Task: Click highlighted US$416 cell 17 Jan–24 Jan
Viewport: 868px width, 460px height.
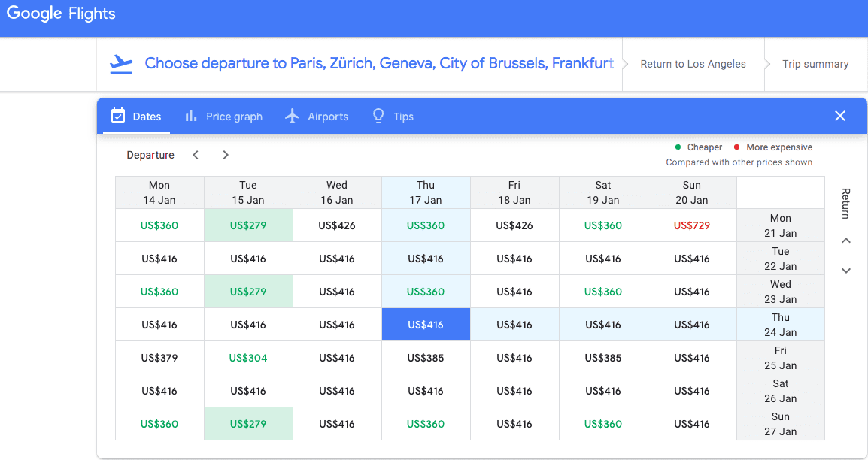Action: point(426,325)
